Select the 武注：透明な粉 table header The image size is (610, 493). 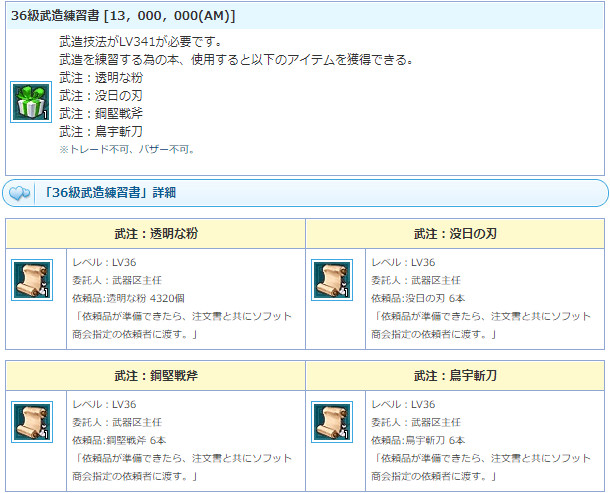click(x=156, y=233)
